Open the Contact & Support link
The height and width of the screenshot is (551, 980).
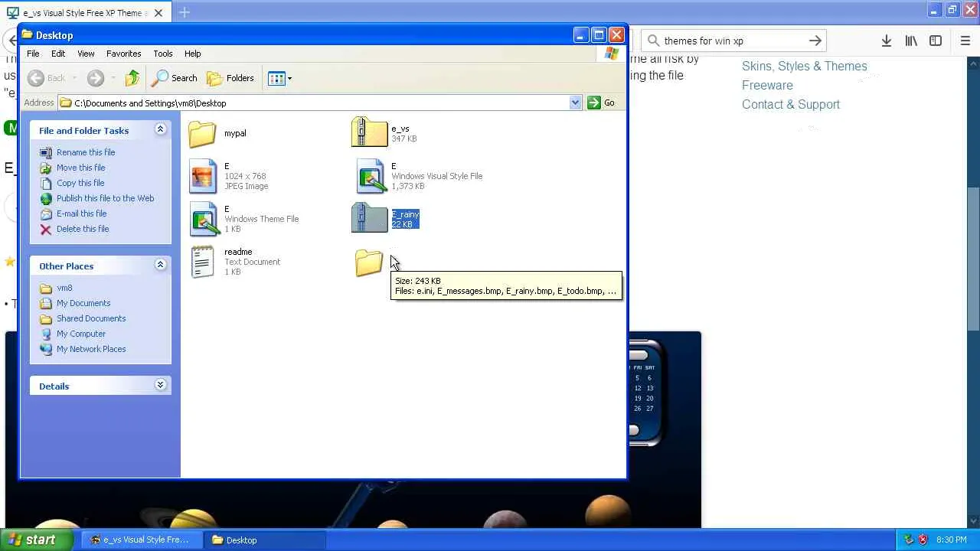[791, 105]
